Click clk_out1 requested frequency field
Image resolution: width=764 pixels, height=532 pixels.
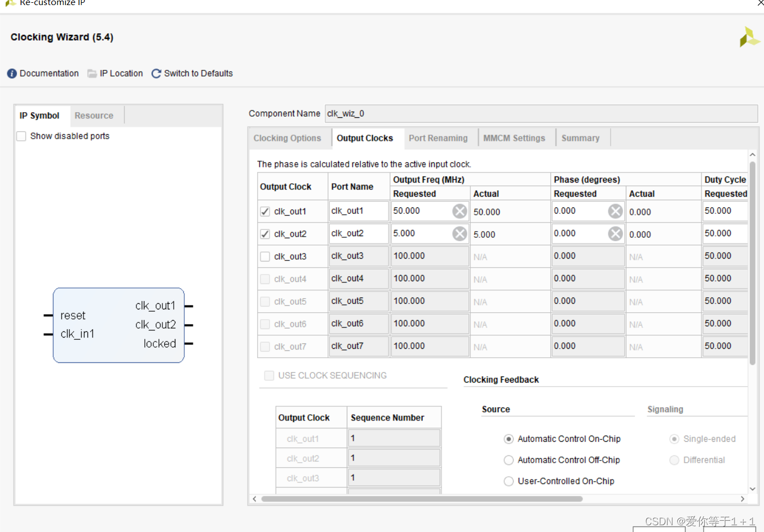422,211
